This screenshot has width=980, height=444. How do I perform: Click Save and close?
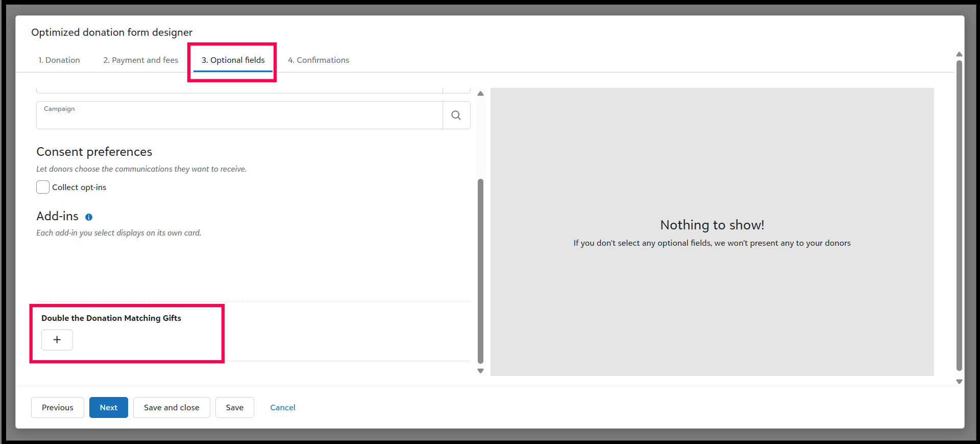click(171, 408)
